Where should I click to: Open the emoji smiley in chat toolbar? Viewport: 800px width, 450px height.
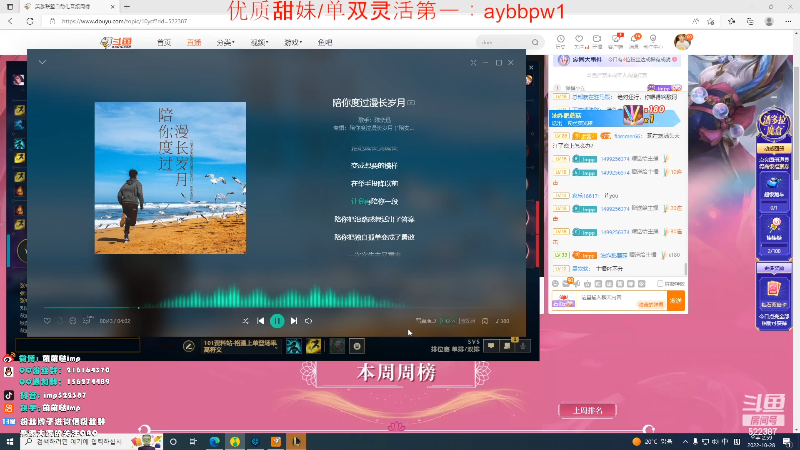coord(555,284)
